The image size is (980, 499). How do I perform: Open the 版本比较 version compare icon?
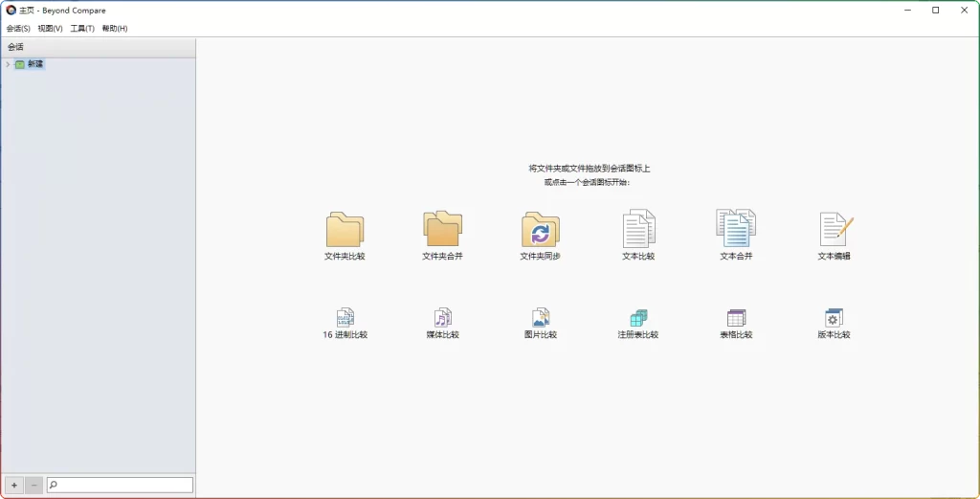pos(834,317)
